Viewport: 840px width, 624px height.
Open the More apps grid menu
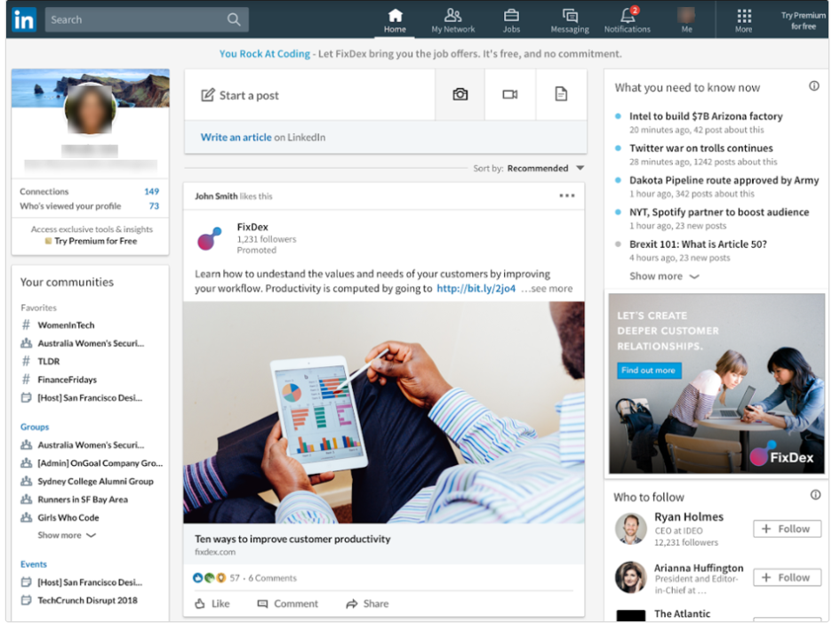click(x=744, y=20)
